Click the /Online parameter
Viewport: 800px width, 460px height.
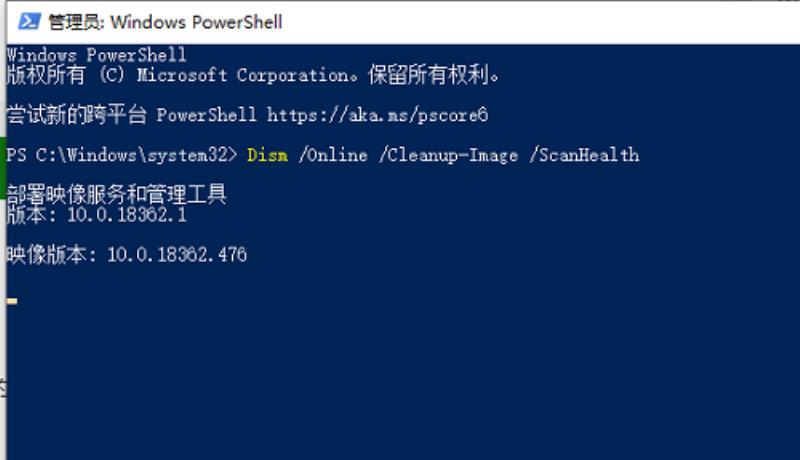click(333, 155)
